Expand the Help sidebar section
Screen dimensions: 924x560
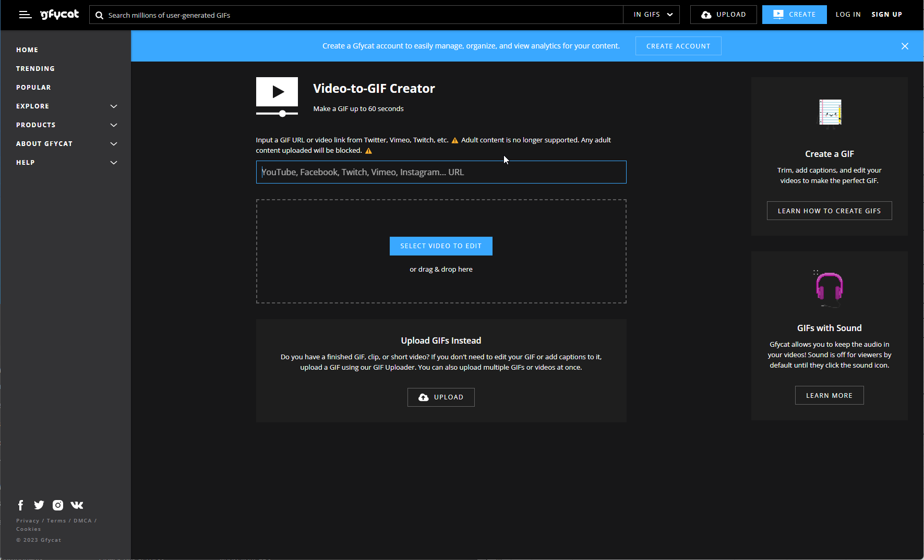114,163
